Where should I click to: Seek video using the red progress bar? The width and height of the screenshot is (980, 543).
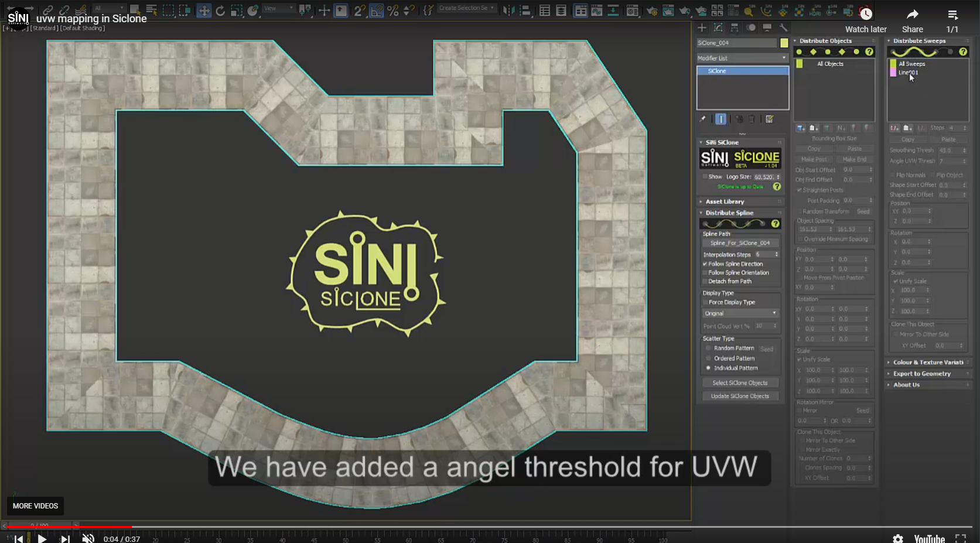[x=69, y=527]
